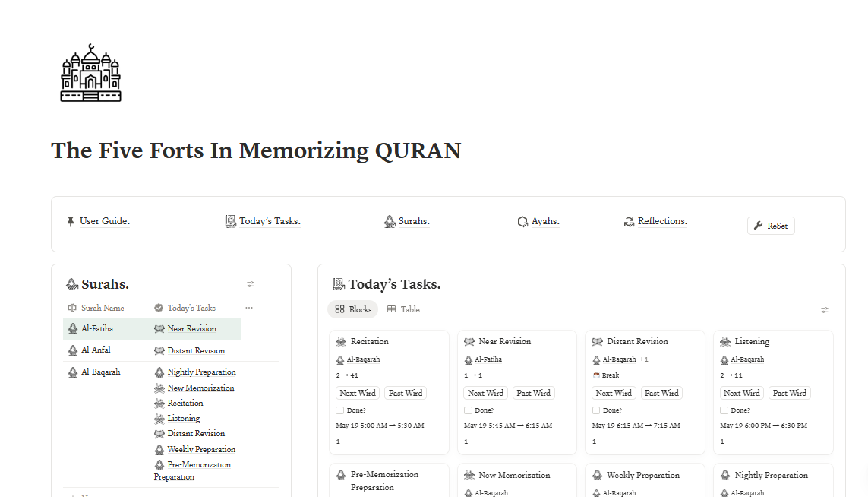The height and width of the screenshot is (497, 868).
Task: Click Next Wird in Distant Revision card
Action: [614, 393]
